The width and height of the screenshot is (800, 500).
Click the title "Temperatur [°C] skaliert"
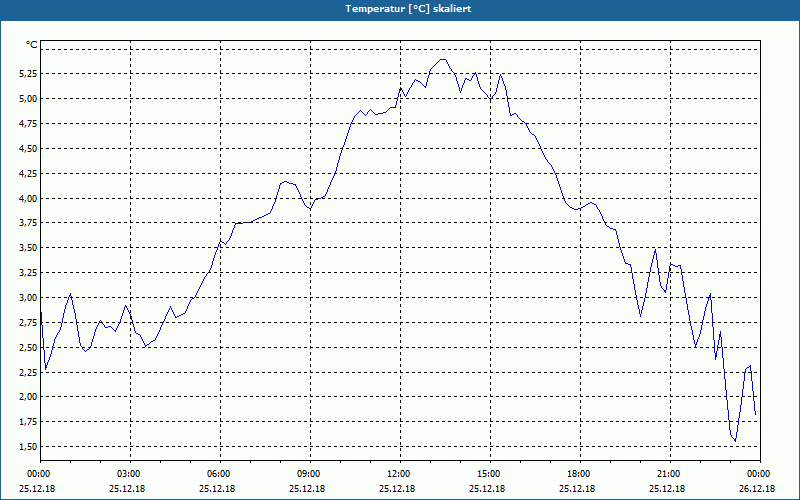[408, 9]
